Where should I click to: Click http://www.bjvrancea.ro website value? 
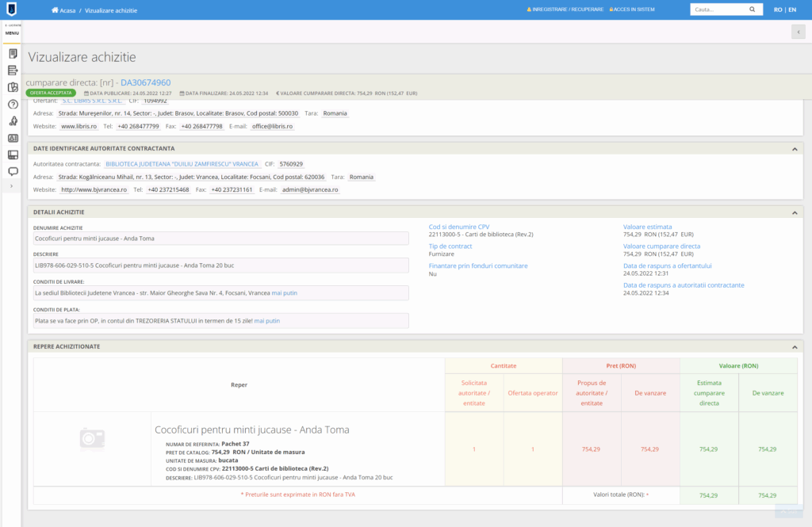point(94,190)
